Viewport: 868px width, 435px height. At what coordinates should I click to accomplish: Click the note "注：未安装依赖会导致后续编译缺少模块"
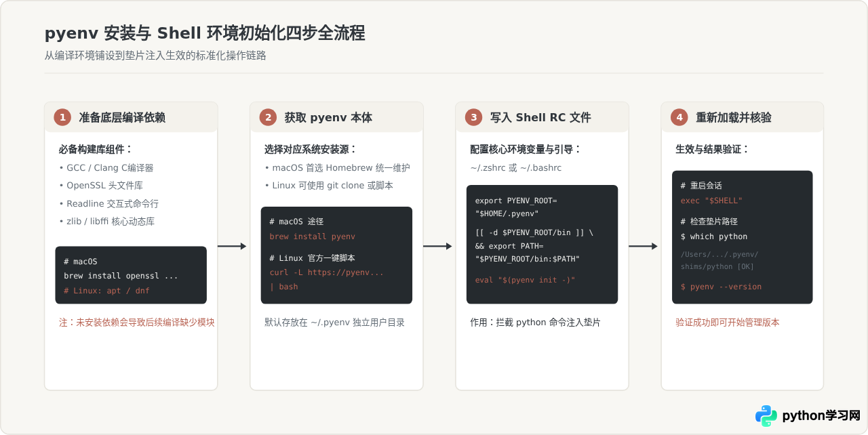(x=137, y=323)
